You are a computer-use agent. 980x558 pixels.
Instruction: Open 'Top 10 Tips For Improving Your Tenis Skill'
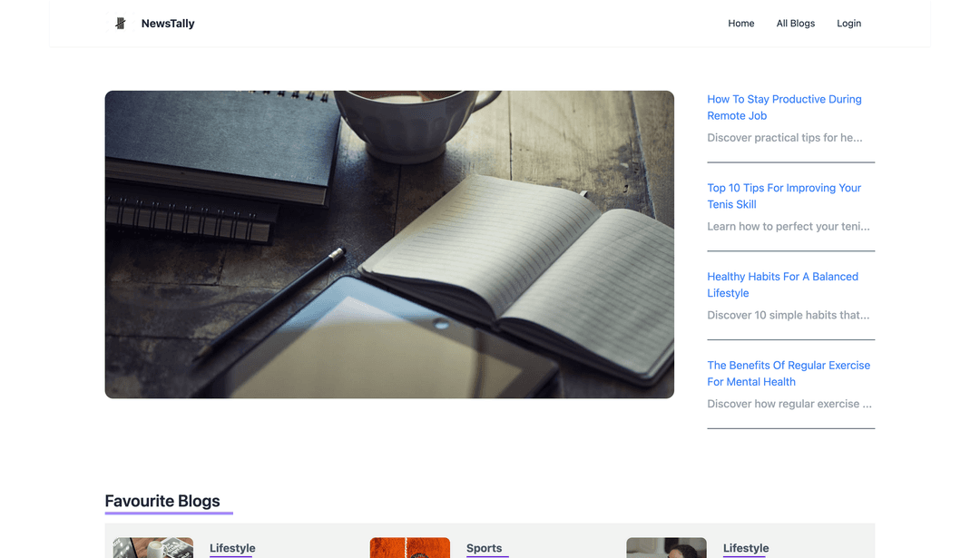pyautogui.click(x=784, y=196)
